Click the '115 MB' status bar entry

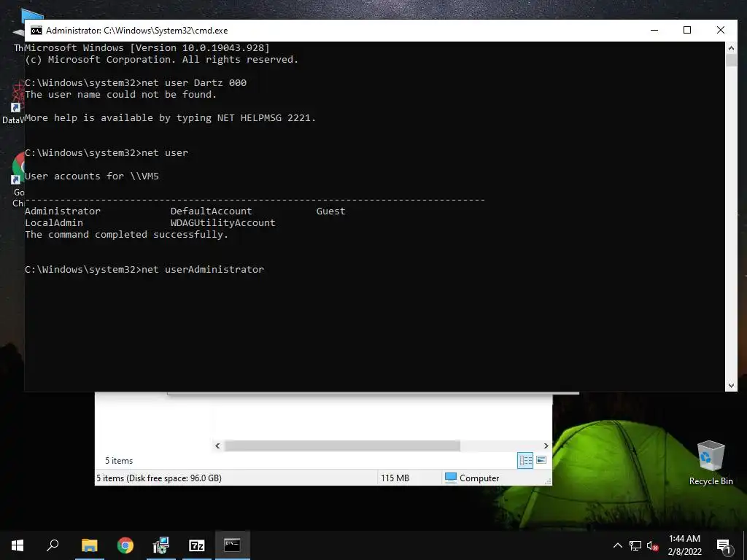pyautogui.click(x=395, y=478)
